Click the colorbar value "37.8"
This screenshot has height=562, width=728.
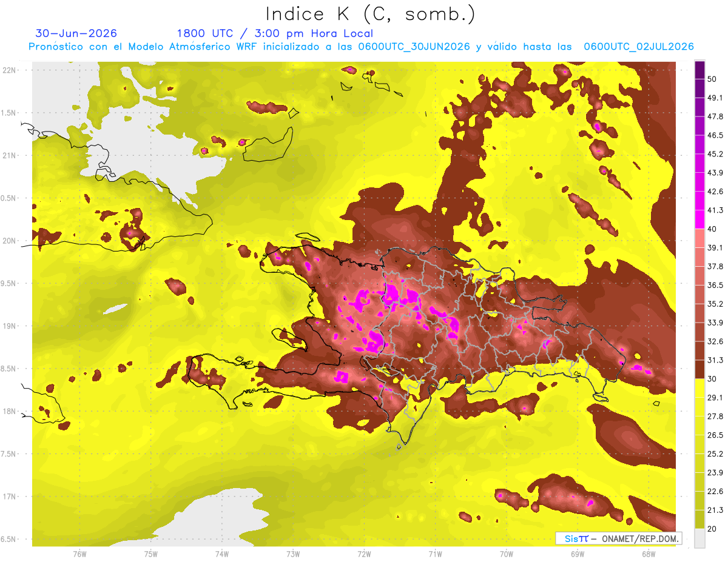click(715, 266)
